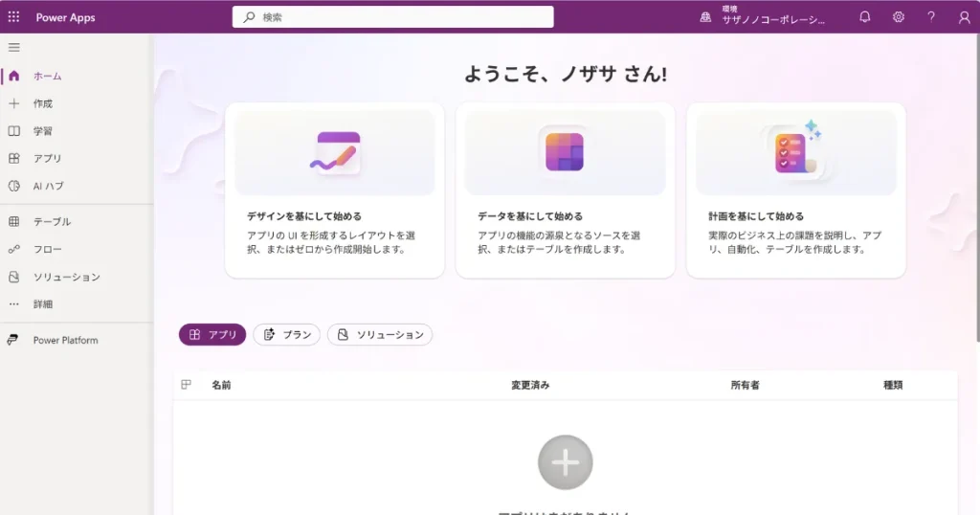Select the デザインを基にして始める card
The width and height of the screenshot is (980, 515).
pyautogui.click(x=334, y=190)
